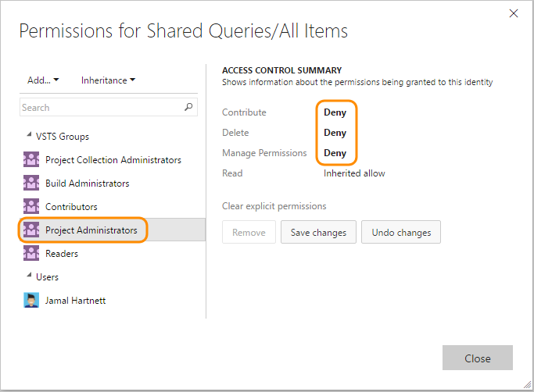Change the Read permission Inherited allow value
The width and height of the screenshot is (534, 392).
point(354,173)
